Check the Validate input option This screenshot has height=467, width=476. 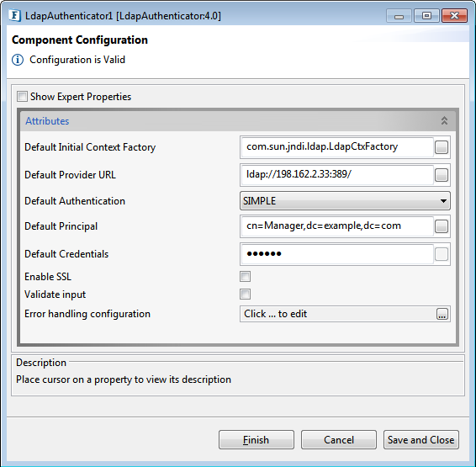245,294
